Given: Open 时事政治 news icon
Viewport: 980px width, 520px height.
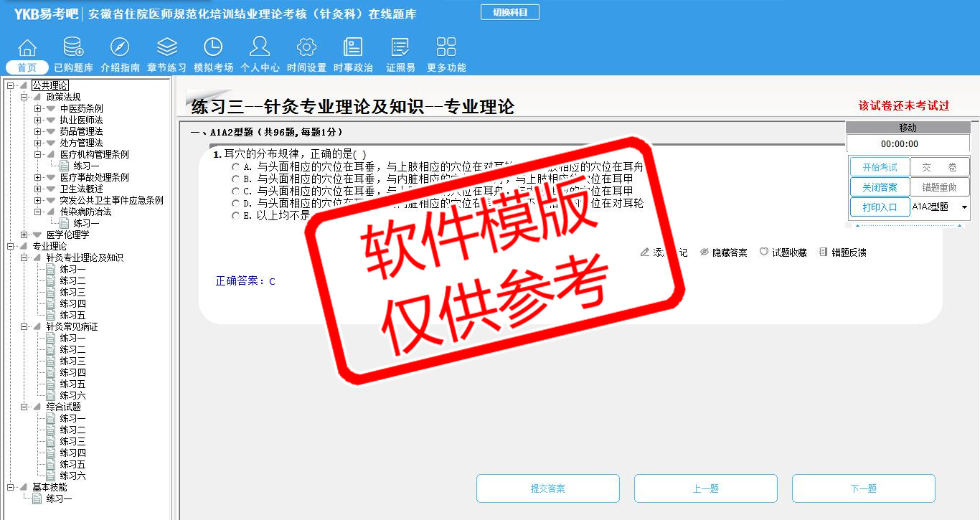Looking at the screenshot, I should pyautogui.click(x=353, y=47).
